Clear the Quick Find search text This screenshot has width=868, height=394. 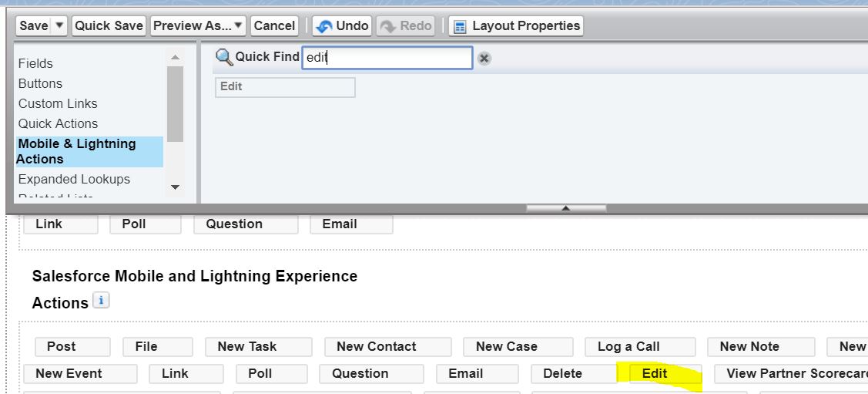coord(484,59)
